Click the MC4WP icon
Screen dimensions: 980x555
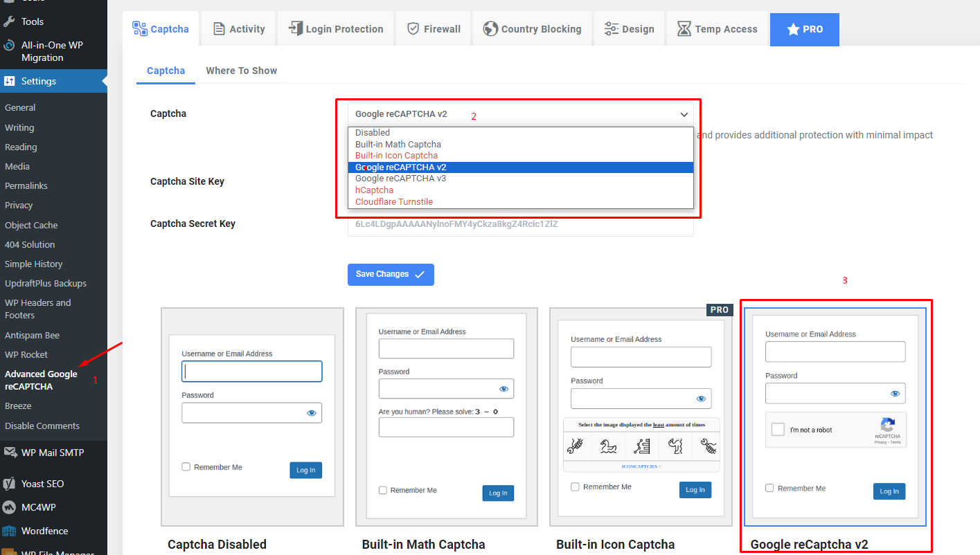(9, 507)
